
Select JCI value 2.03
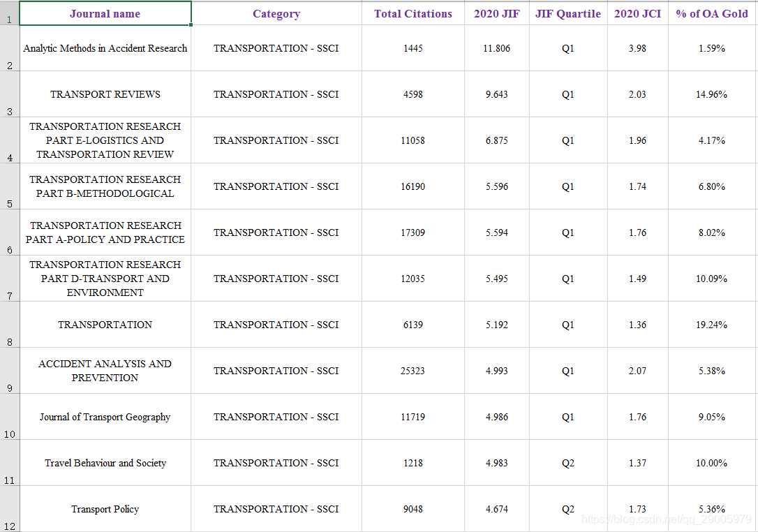click(x=638, y=94)
